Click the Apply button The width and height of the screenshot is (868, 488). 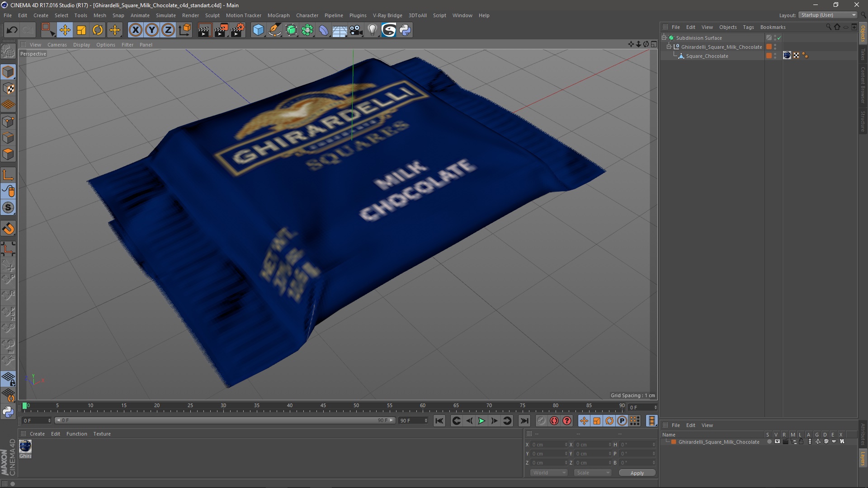[637, 473]
